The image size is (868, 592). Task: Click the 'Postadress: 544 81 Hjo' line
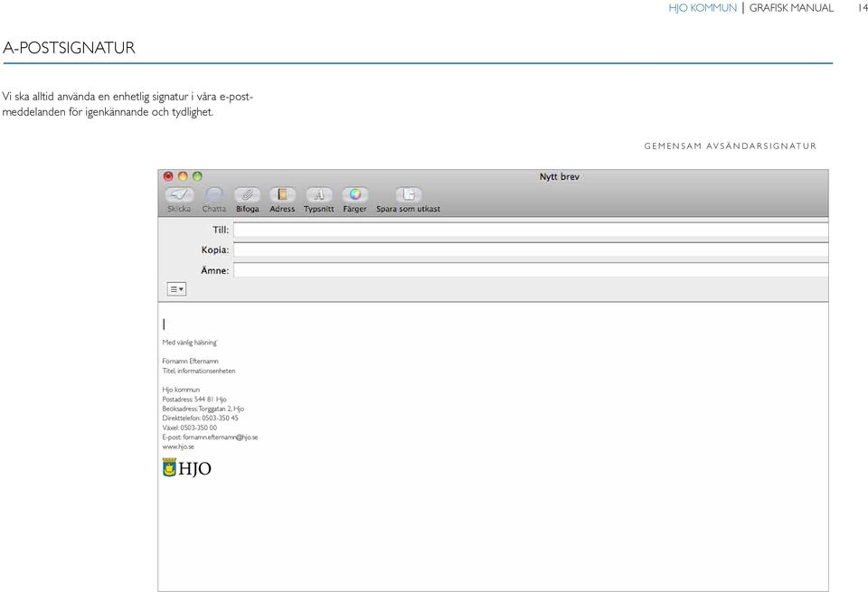coord(194,399)
